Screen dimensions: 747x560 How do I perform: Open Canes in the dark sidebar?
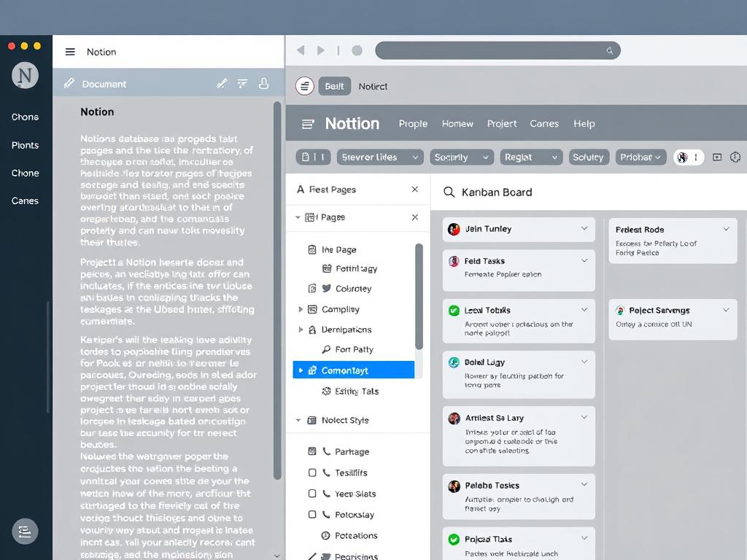(x=26, y=201)
